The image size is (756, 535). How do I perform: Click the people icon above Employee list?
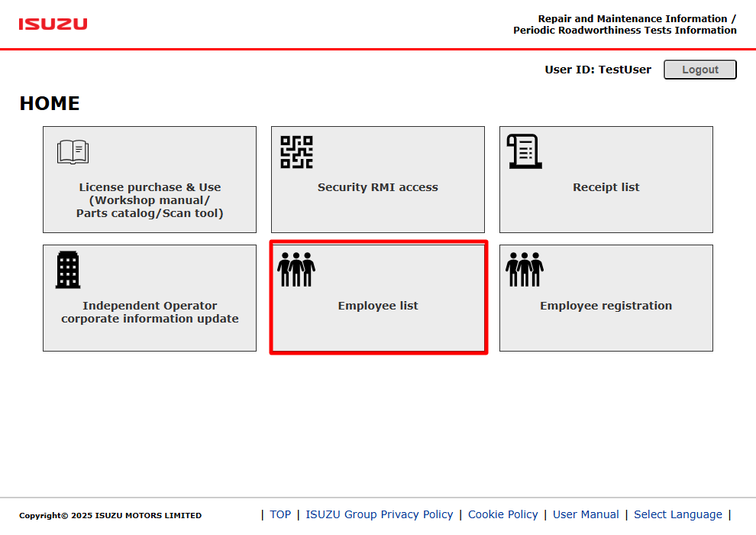(296, 269)
